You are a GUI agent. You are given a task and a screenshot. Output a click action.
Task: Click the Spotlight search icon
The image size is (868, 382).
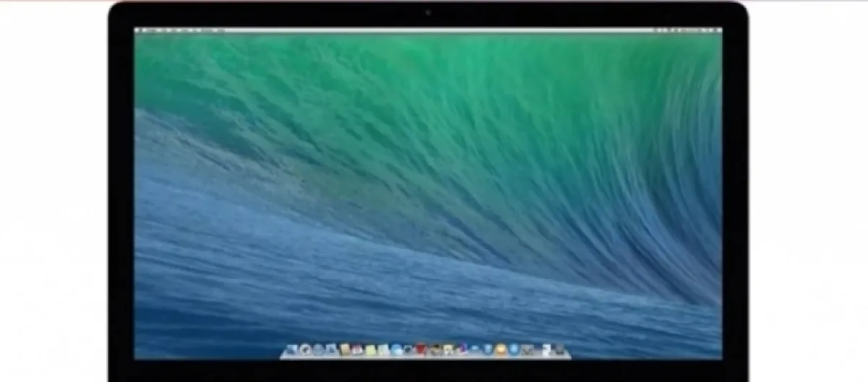(709, 30)
